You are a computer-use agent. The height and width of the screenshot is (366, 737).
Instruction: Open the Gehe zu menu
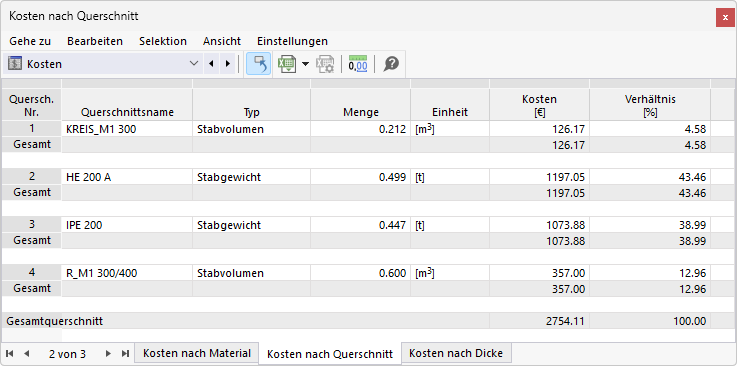30,41
